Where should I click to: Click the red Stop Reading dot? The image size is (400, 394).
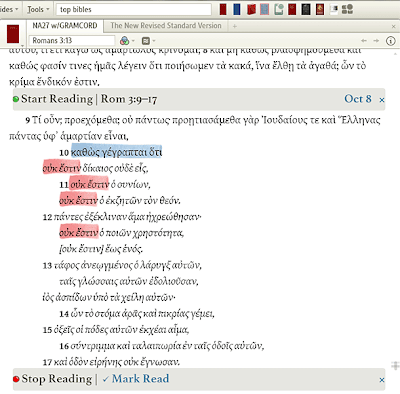[x=16, y=379]
